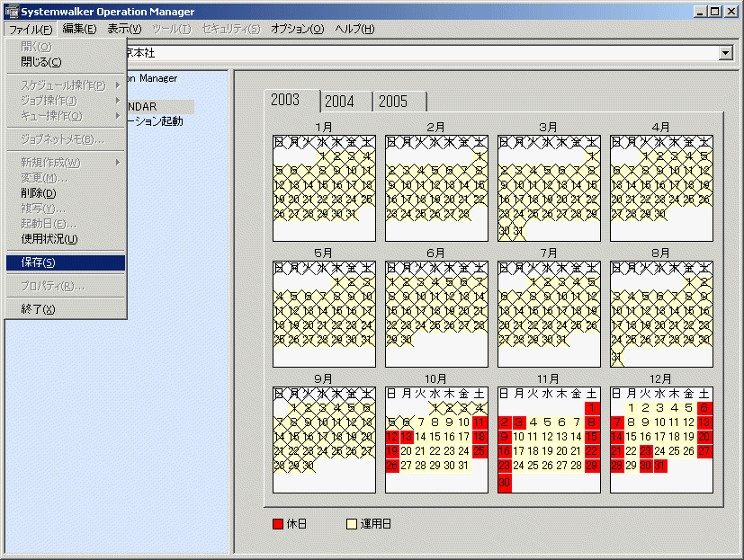Viewport: 744px width, 560px height.
Task: Click October 20 in the calendar
Action: click(406, 451)
